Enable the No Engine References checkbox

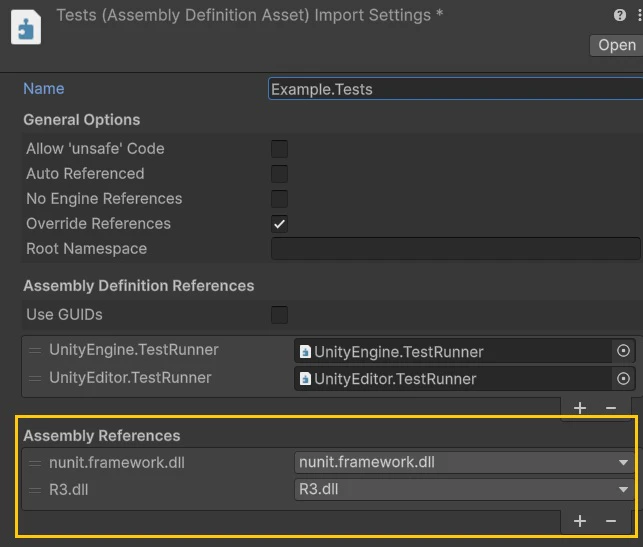pos(279,199)
